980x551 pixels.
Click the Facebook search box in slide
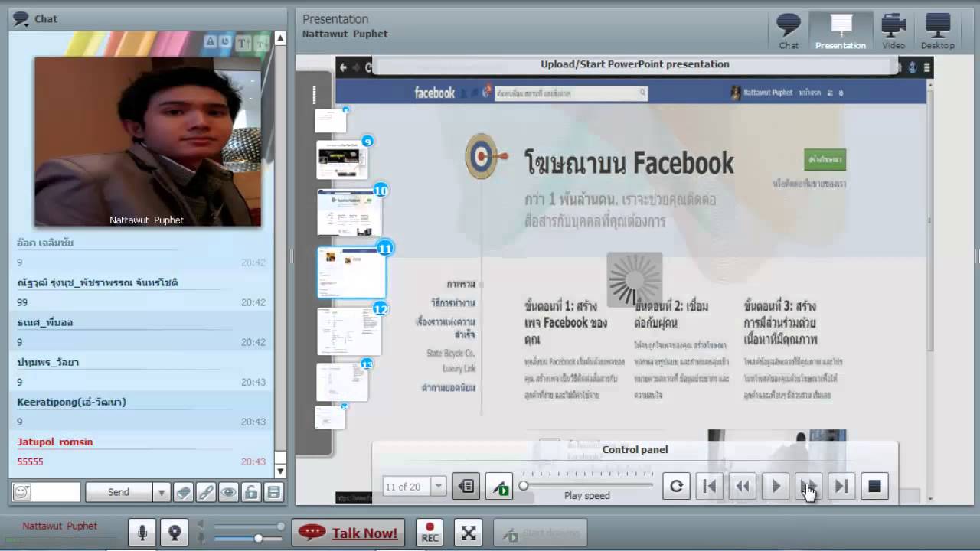click(x=570, y=93)
